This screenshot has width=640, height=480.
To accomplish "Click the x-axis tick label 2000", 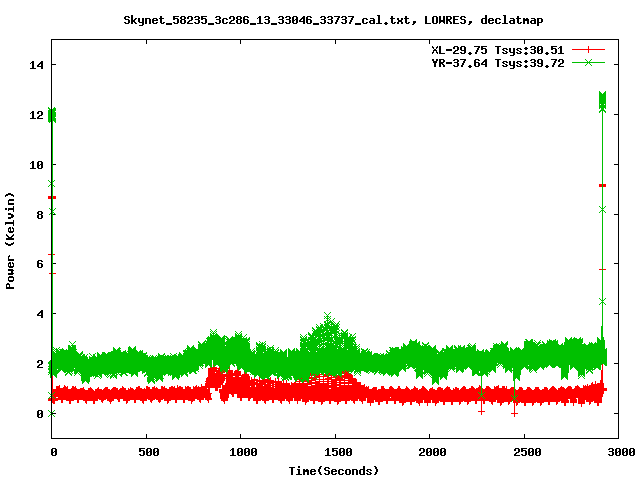I will [x=432, y=452].
